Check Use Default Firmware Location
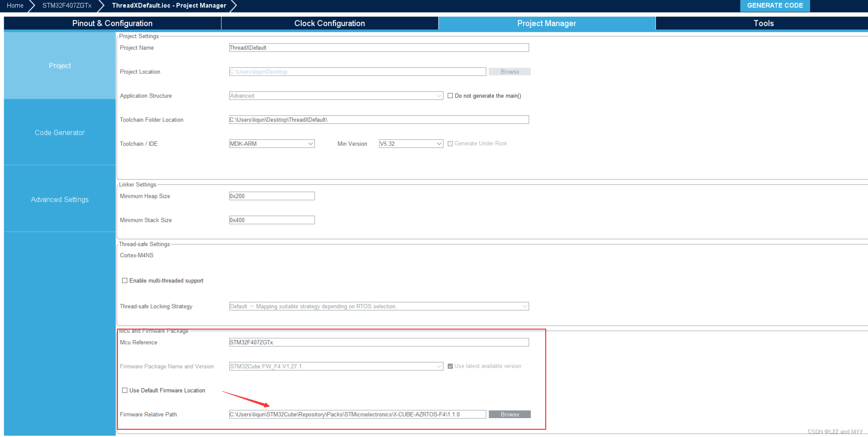This screenshot has width=868, height=437. click(125, 390)
